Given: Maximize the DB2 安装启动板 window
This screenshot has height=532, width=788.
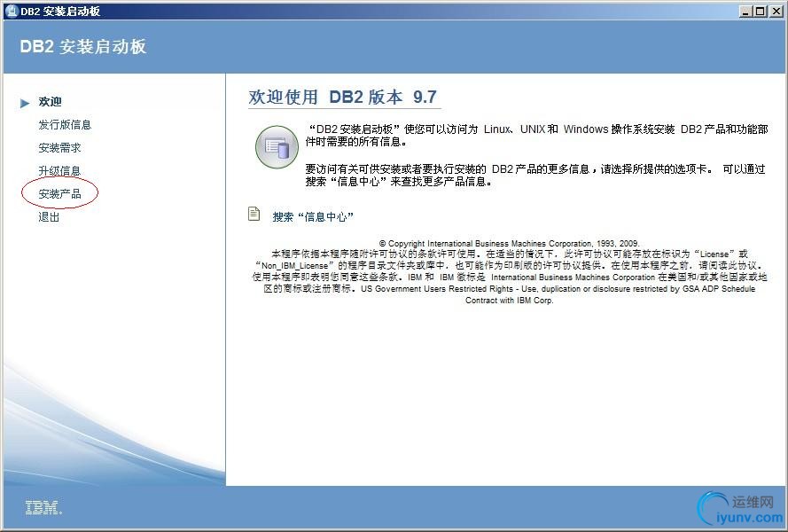Looking at the screenshot, I should tap(761, 11).
